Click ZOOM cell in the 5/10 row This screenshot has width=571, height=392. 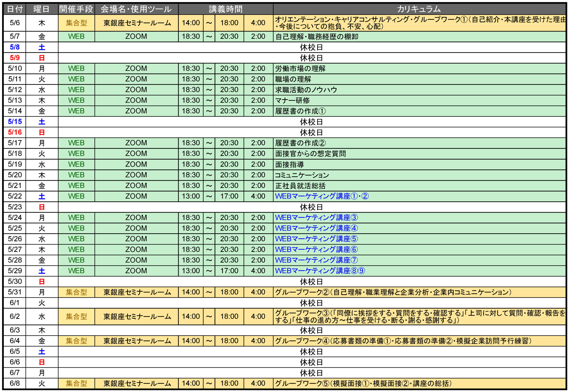136,68
